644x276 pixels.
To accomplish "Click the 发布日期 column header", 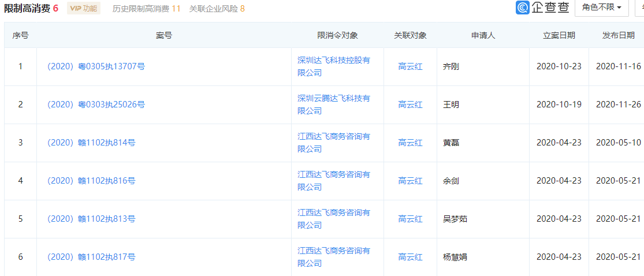I will tap(617, 35).
